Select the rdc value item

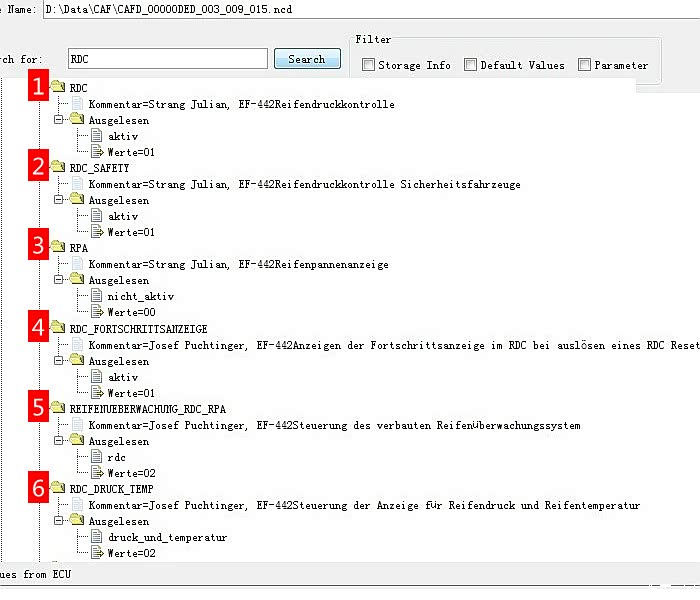[x=116, y=457]
